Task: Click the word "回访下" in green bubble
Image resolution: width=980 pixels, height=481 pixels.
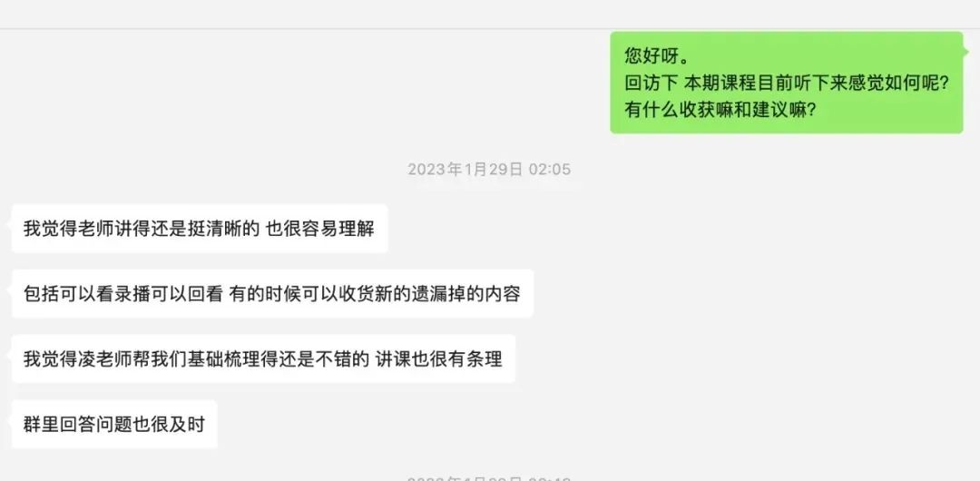Action: pos(652,83)
